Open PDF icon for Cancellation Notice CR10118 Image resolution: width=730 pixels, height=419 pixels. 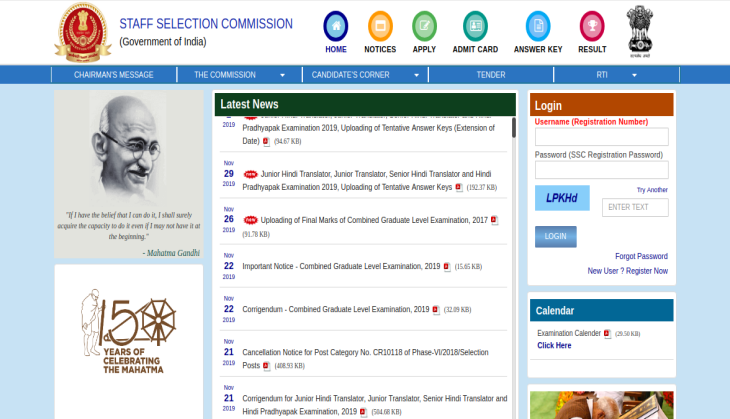[266, 366]
